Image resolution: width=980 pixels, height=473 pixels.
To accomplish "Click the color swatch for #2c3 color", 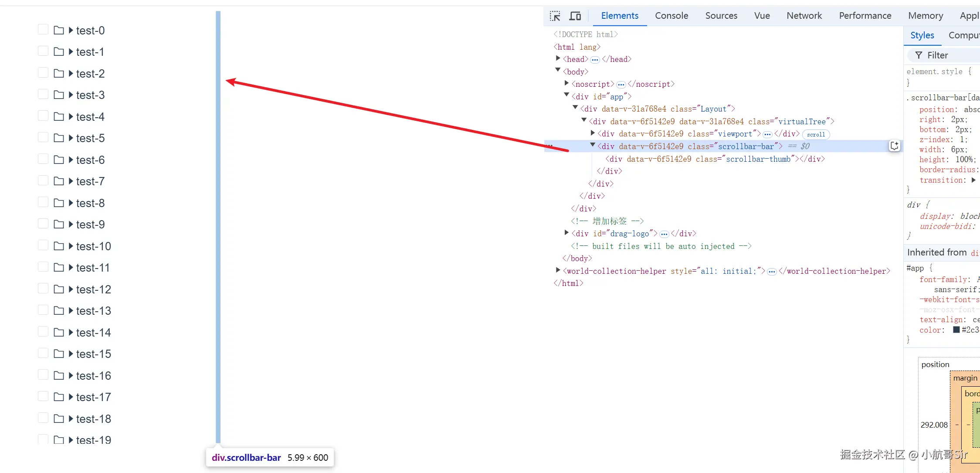I will pyautogui.click(x=956, y=330).
